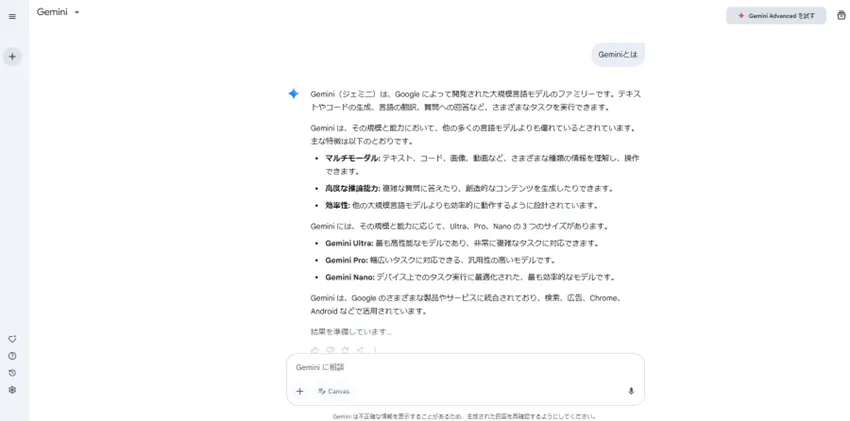The height and width of the screenshot is (421, 850).
Task: Click the icon right of Gemini Advanced button
Action: [841, 16]
